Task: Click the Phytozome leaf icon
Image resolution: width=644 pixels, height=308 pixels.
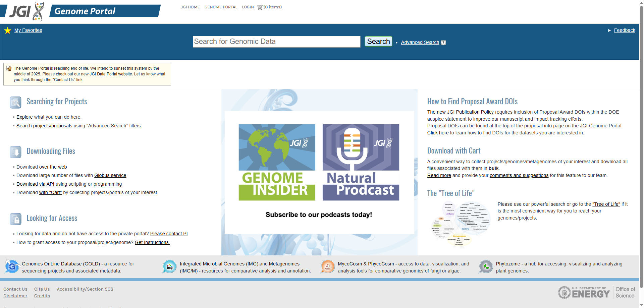Action: click(486, 267)
